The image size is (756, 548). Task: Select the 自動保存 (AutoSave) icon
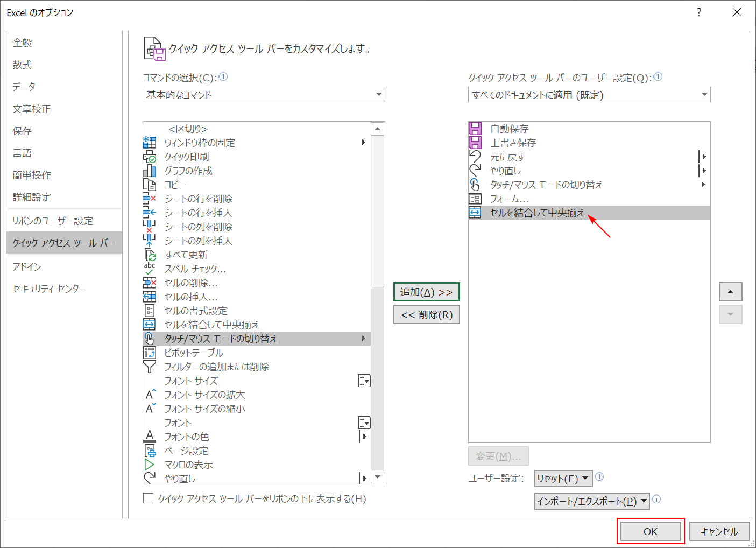point(476,128)
